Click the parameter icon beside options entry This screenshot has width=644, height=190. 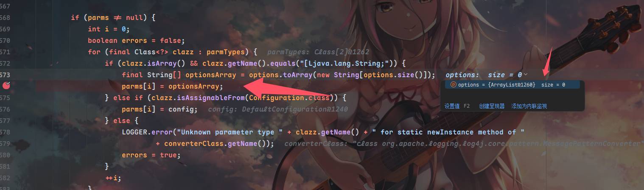point(453,85)
